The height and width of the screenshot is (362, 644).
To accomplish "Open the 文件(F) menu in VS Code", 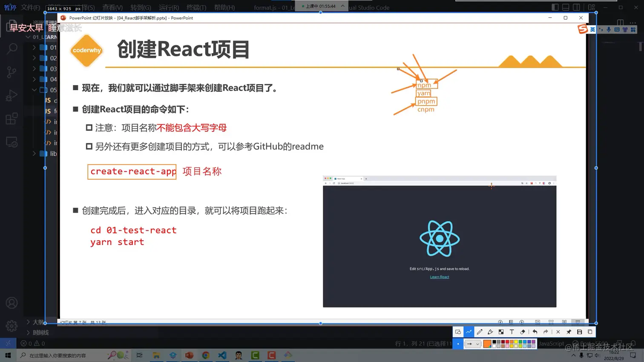I will (x=31, y=8).
